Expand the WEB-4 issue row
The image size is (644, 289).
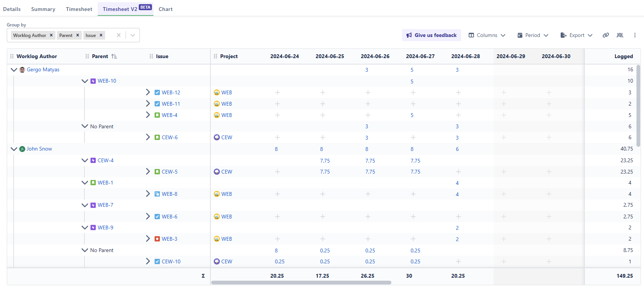click(x=148, y=115)
